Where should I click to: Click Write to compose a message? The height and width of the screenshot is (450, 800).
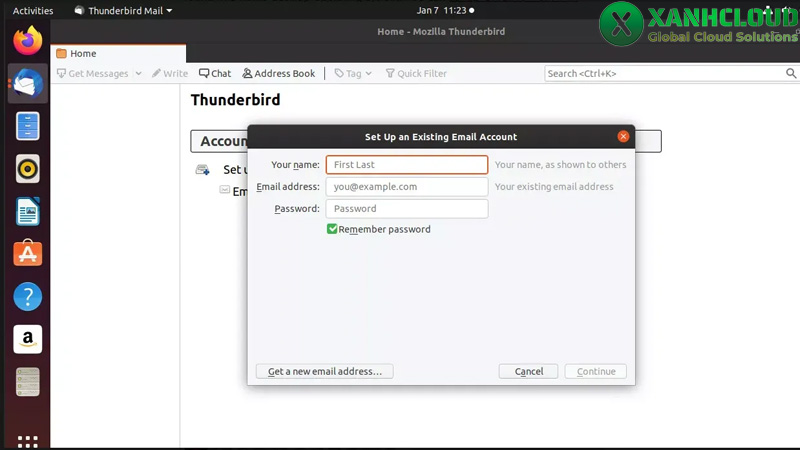point(170,73)
